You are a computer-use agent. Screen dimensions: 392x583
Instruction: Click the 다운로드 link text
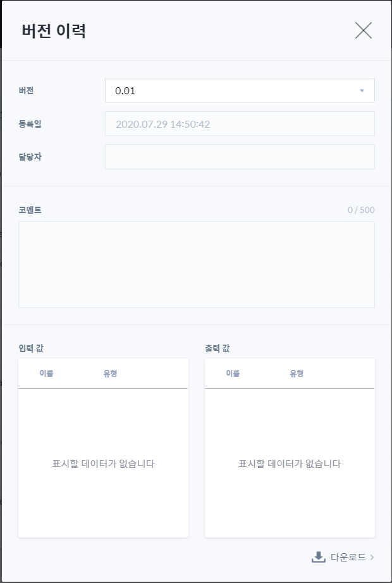[348, 557]
